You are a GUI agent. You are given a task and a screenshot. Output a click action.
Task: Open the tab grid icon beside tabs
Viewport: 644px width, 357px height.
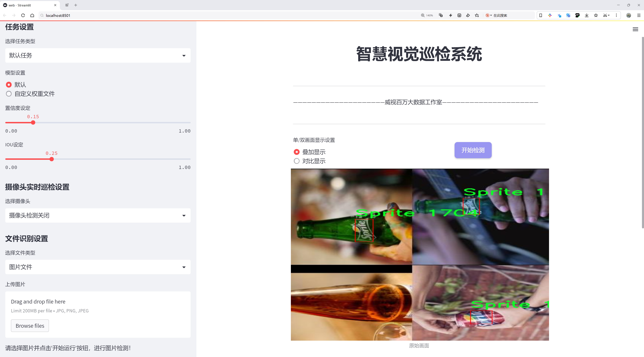pyautogui.click(x=67, y=5)
